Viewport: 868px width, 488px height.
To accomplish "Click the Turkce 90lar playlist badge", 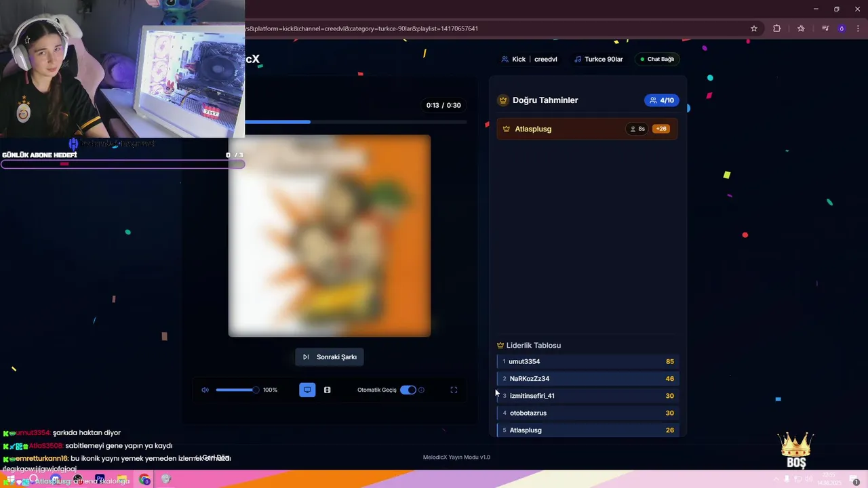I will coord(598,59).
